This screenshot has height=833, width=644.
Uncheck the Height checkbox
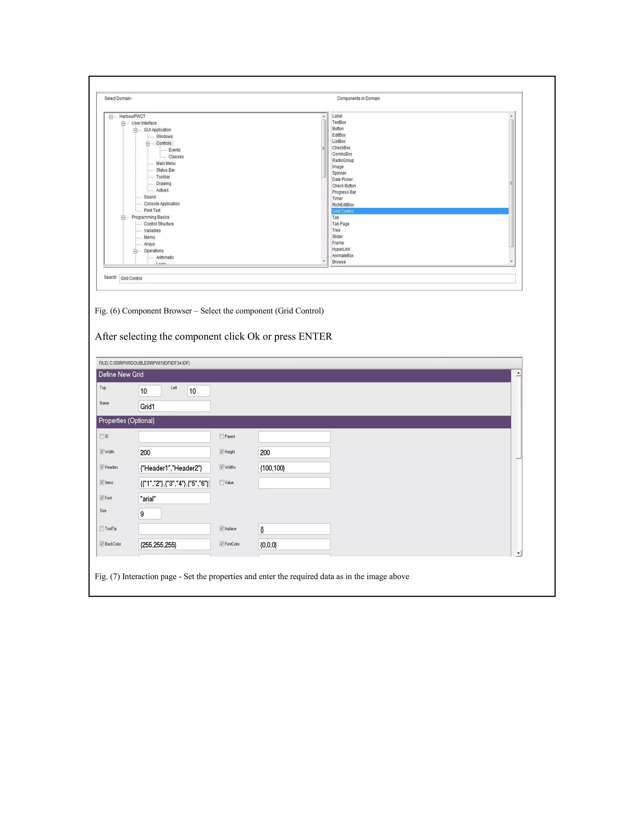(222, 452)
